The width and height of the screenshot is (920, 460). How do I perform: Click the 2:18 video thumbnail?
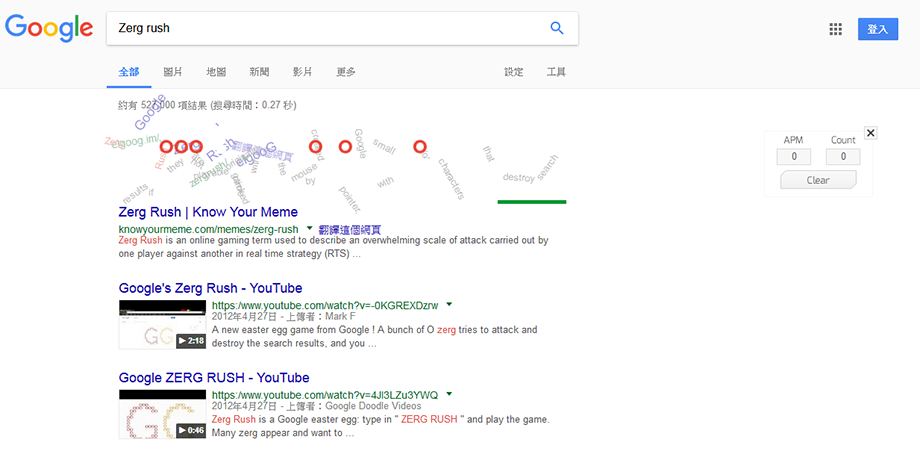(x=163, y=324)
